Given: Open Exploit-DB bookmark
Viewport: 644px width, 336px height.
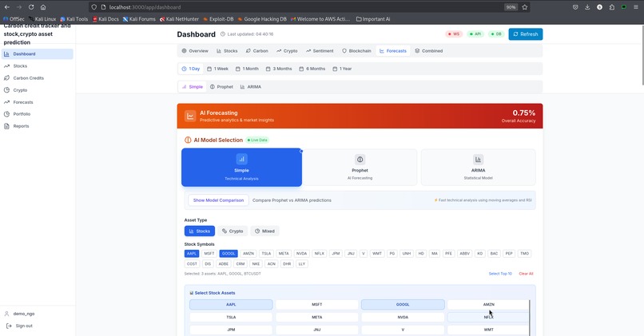Looking at the screenshot, I should coord(218,19).
